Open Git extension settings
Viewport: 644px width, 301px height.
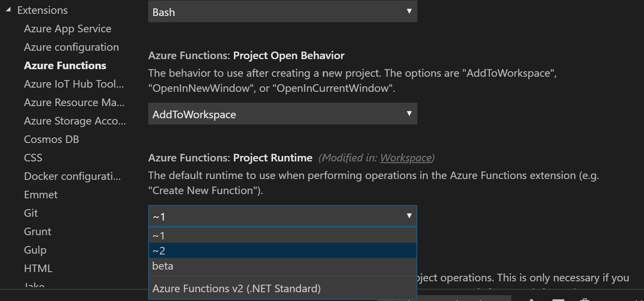[x=31, y=213]
